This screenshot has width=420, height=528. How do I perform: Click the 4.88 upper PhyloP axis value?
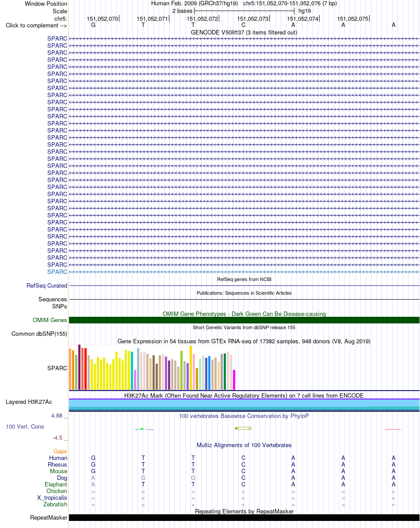coord(57,416)
